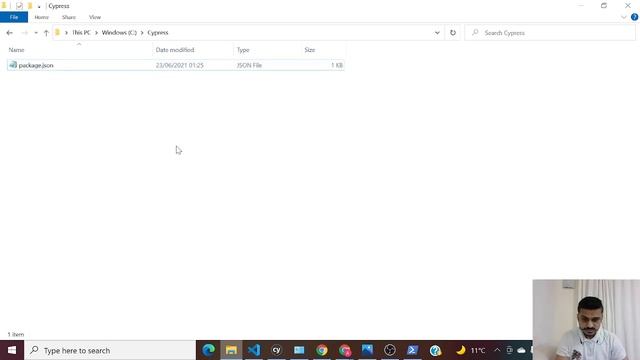The width and height of the screenshot is (640, 360).
Task: Click File Explorer taskbar icon
Action: (231, 350)
